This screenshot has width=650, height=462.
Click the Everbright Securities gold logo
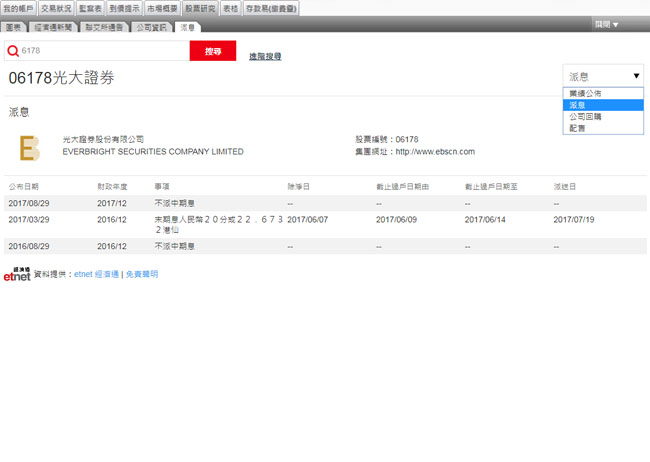pos(30,148)
